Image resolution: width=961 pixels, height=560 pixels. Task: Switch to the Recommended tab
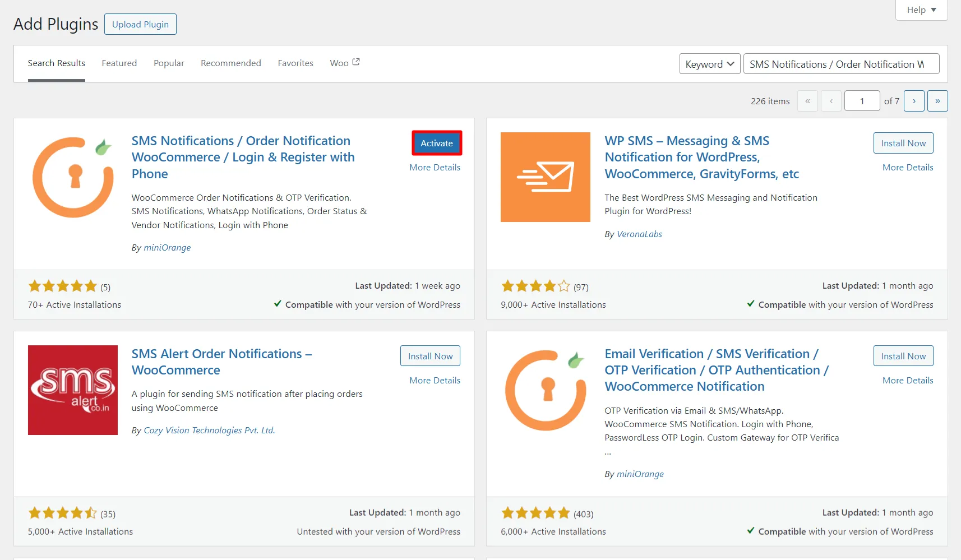click(x=231, y=63)
